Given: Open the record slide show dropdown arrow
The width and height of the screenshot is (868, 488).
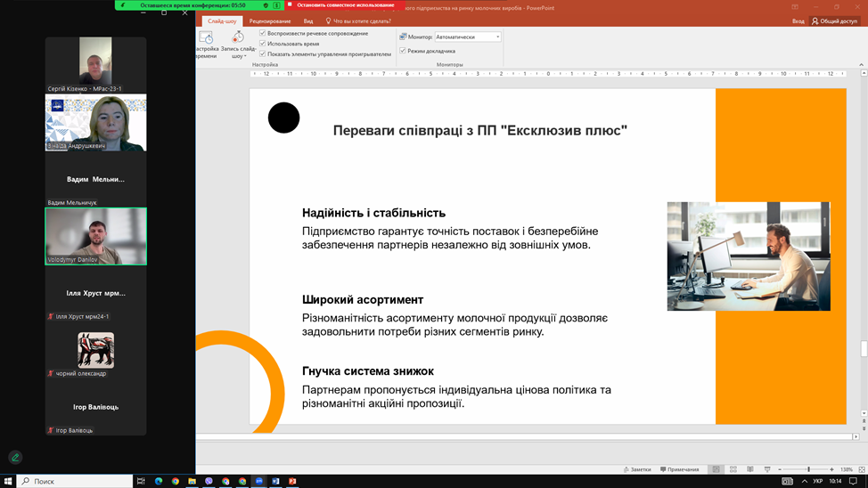Looking at the screenshot, I should [245, 56].
